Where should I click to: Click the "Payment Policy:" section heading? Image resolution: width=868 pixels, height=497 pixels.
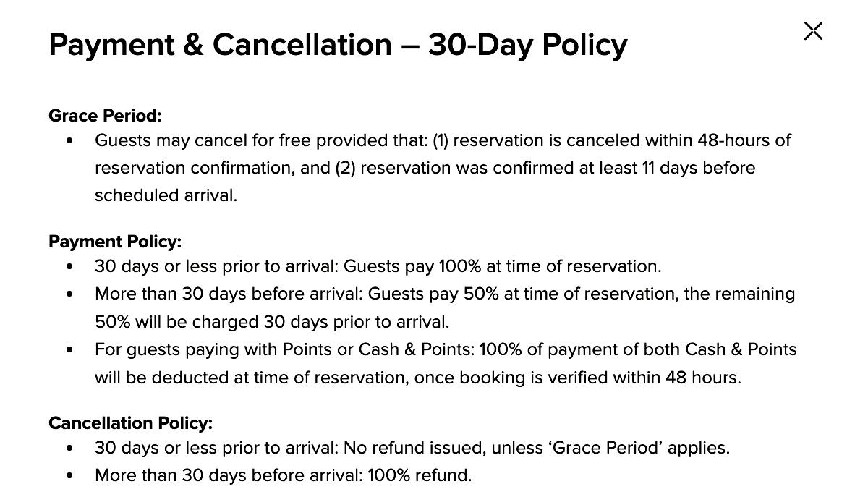tap(115, 242)
